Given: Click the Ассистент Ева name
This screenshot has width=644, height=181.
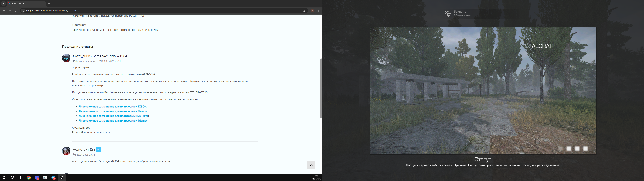Looking at the screenshot, I should 84,149.
